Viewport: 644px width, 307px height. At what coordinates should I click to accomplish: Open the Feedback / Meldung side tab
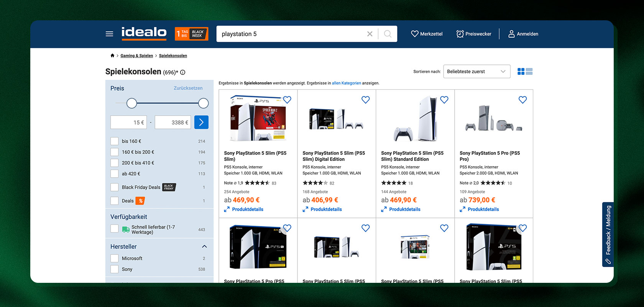[x=608, y=234]
